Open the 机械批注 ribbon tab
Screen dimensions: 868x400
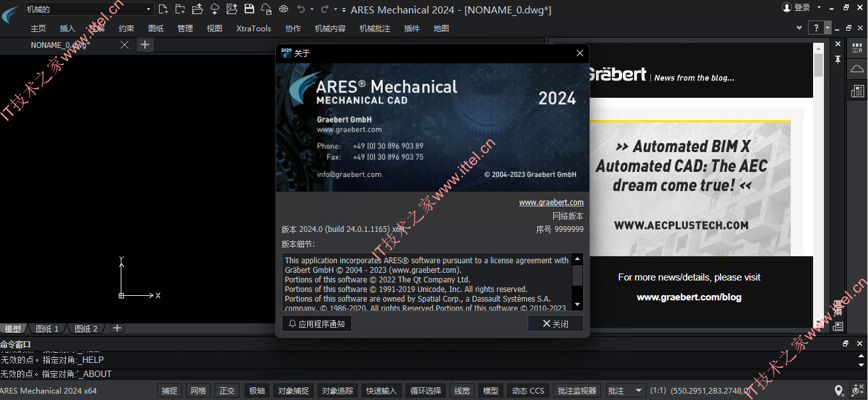[x=375, y=28]
